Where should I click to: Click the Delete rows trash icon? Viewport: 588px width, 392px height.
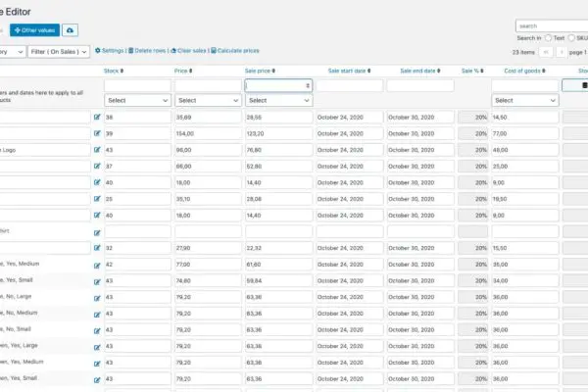pyautogui.click(x=131, y=50)
